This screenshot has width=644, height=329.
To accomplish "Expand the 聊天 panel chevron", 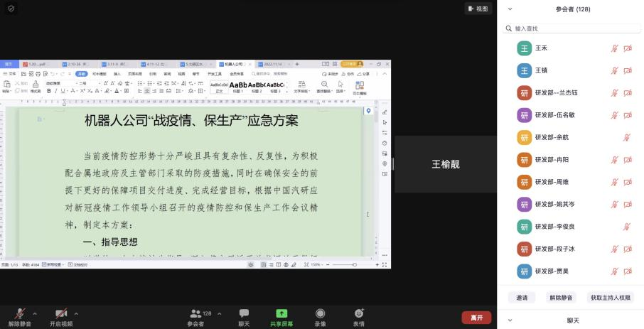I will coord(510,320).
